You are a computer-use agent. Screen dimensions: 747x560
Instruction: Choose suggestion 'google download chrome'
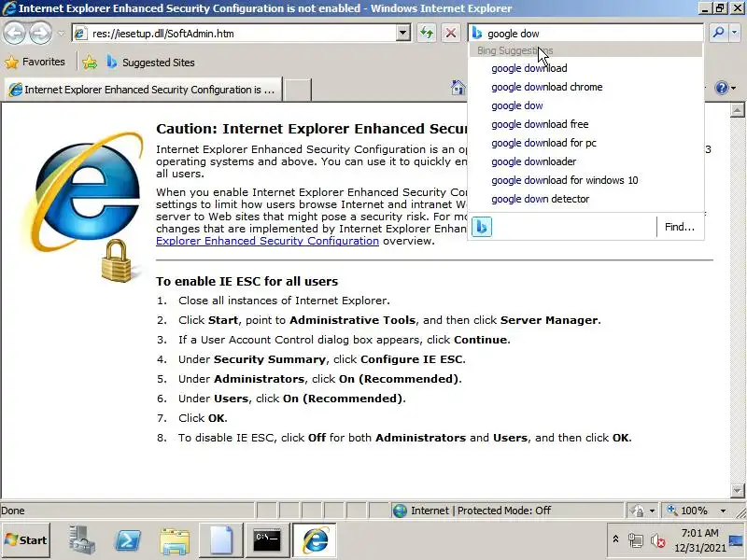click(x=585, y=87)
